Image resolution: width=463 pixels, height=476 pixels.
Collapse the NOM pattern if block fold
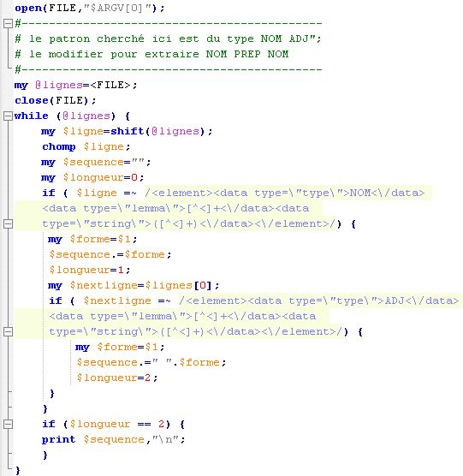[x=8, y=223]
